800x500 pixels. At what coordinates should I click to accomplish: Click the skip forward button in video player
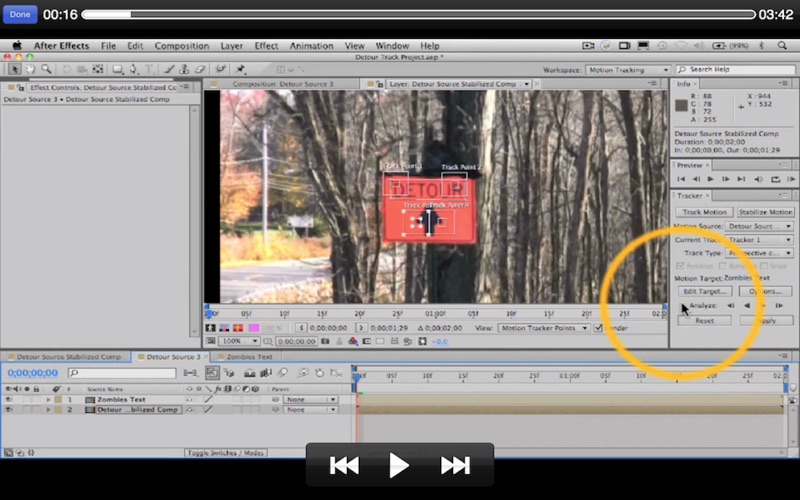(x=455, y=465)
